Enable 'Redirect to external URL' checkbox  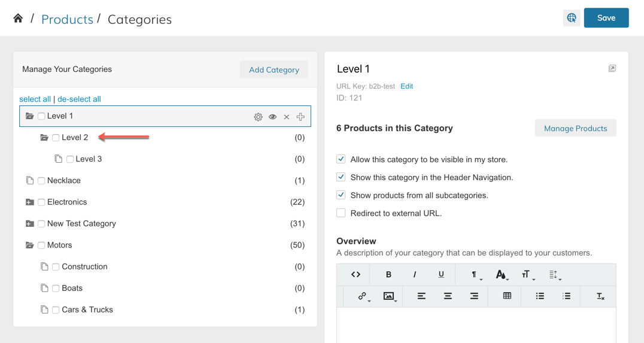[x=341, y=213]
